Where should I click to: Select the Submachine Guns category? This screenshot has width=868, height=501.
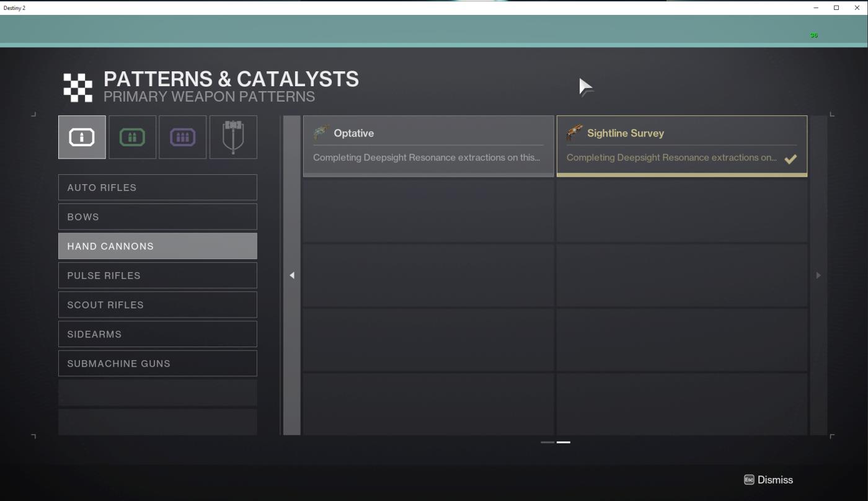point(157,363)
